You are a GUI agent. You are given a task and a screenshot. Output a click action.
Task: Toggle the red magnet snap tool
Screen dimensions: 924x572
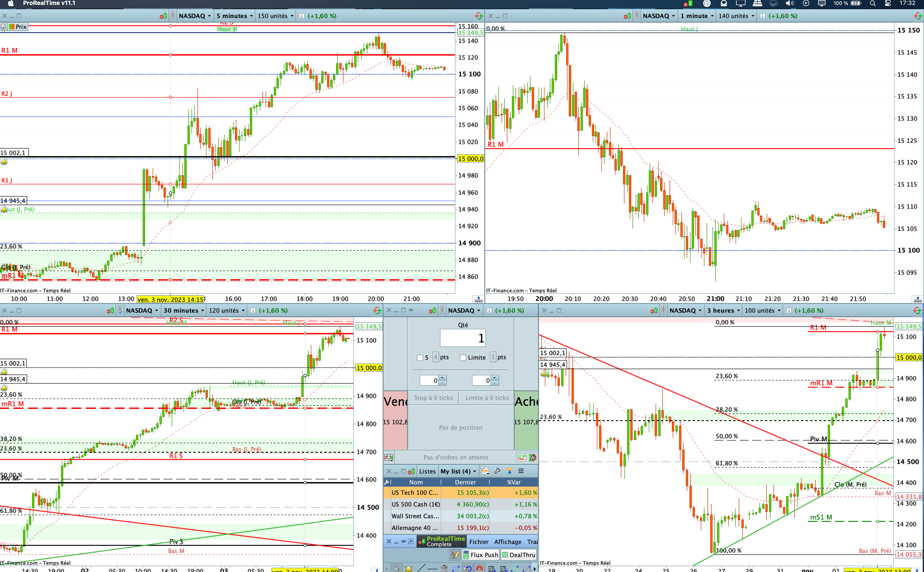pos(479,568)
